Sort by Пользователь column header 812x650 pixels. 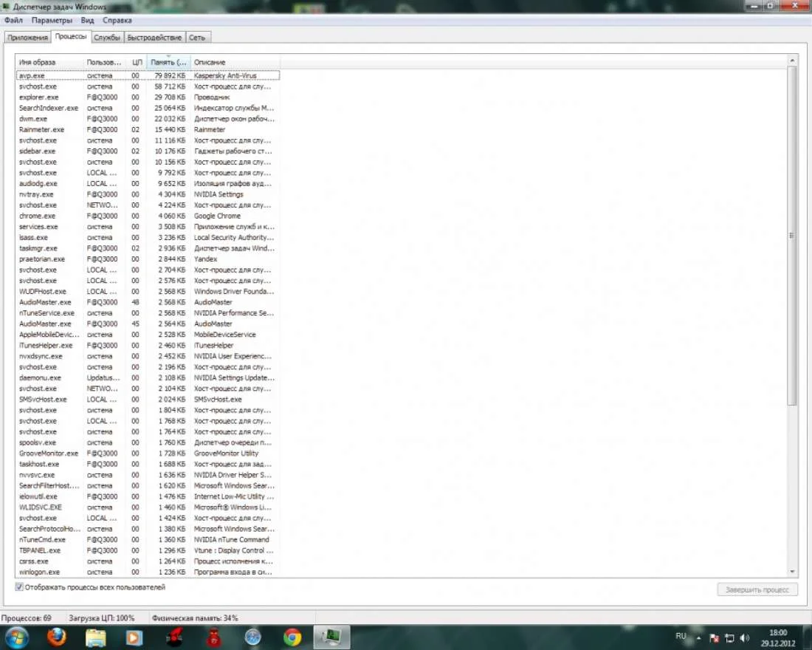[104, 62]
